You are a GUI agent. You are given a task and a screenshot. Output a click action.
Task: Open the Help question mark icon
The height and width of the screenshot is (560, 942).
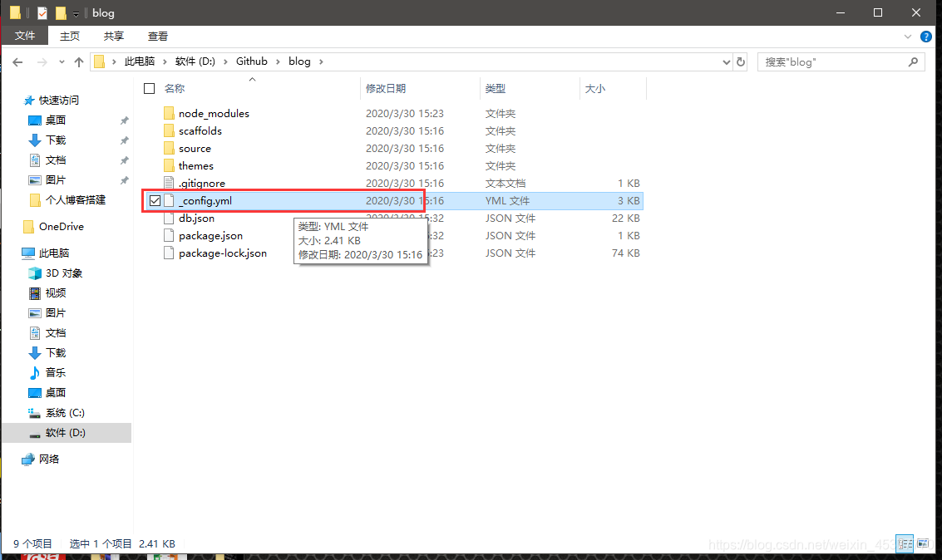click(926, 37)
